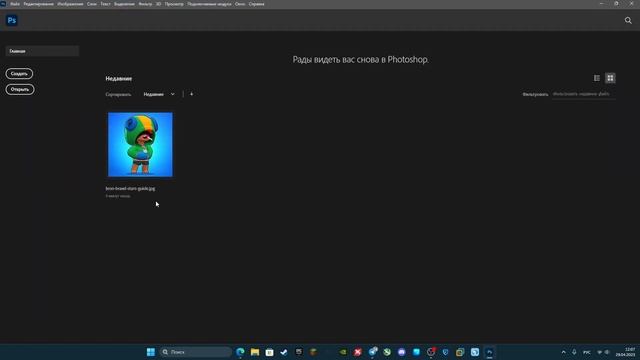
Task: Open the Редактирование menu
Action: click(38, 4)
